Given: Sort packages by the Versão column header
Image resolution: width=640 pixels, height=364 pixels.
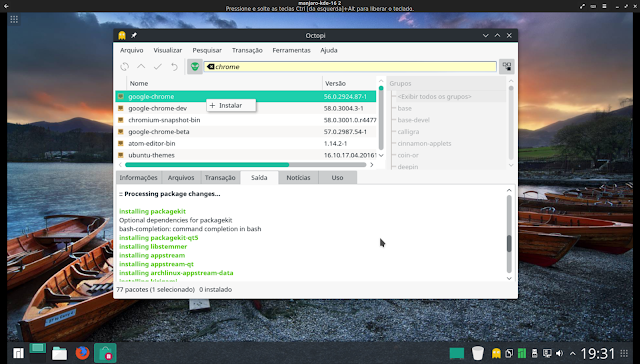Looking at the screenshot, I should [x=349, y=83].
